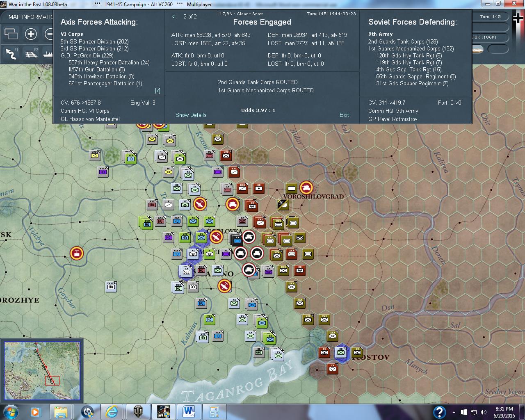The height and width of the screenshot is (420, 525).
Task: Click Comm HQ: VI Corps line
Action: 85,111
